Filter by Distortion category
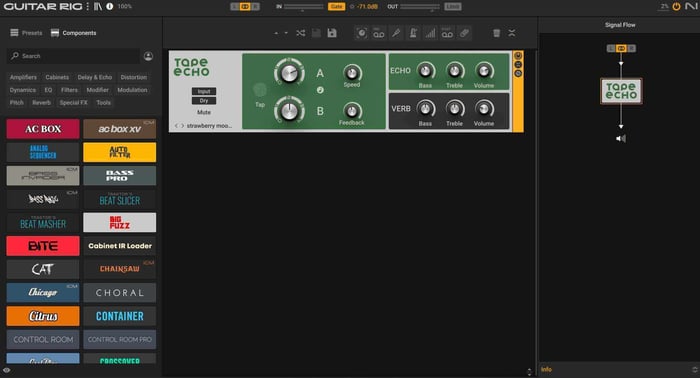Image resolution: width=700 pixels, height=378 pixels. [x=133, y=77]
